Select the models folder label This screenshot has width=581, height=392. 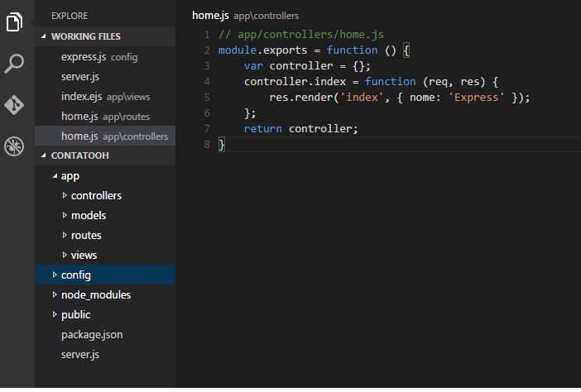pos(89,215)
